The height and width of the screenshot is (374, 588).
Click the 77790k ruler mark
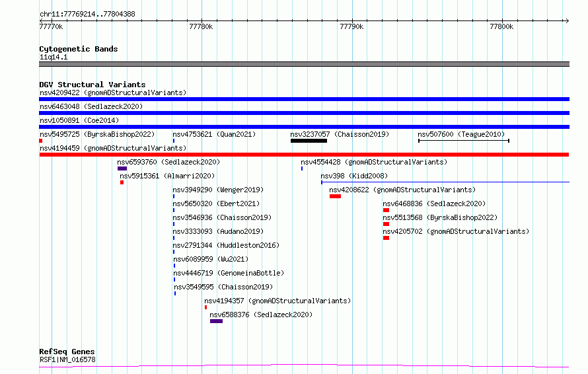[351, 27]
